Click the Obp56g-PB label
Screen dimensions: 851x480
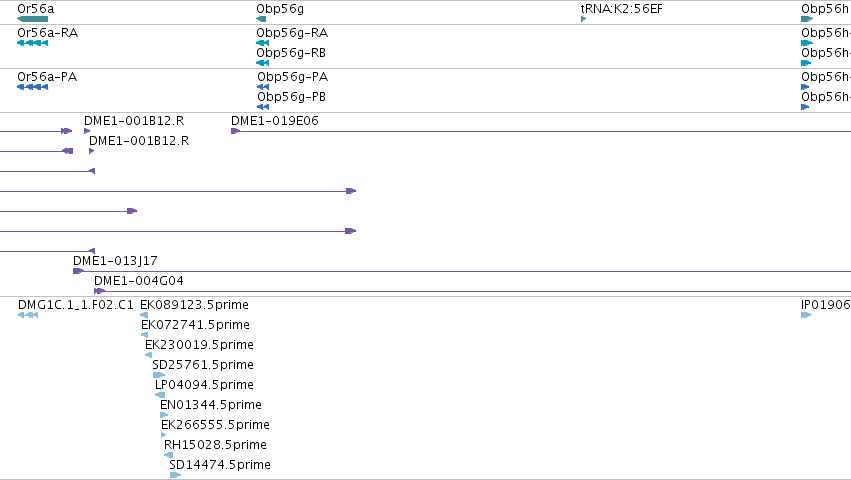tap(291, 97)
